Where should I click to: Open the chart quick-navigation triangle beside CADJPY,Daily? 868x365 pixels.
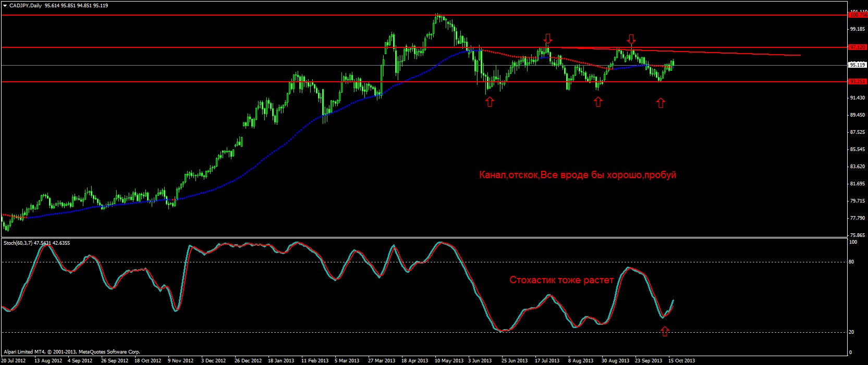tap(5, 6)
